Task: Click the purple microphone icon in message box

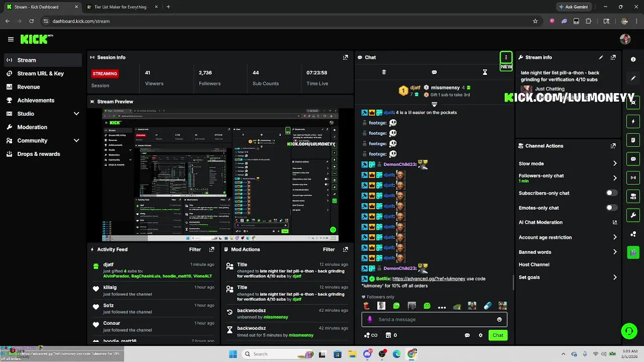Action: (x=370, y=319)
